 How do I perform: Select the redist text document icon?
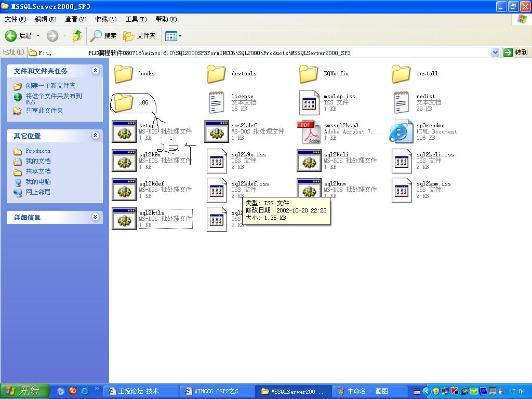[x=401, y=102]
